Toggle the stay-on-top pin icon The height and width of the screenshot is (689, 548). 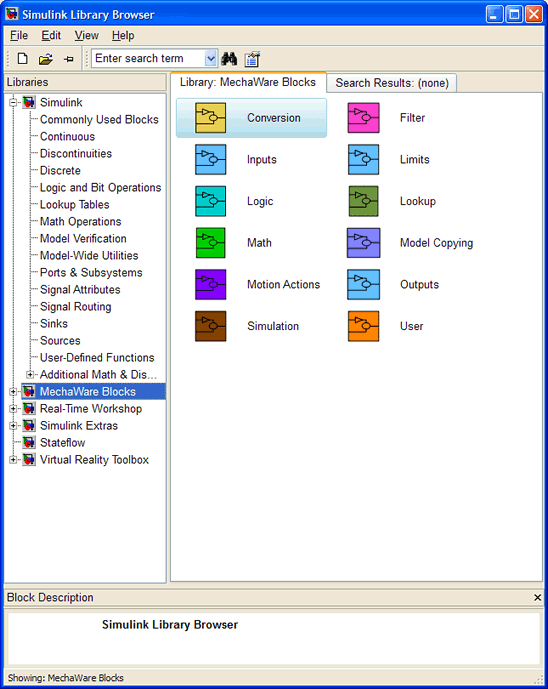[x=69, y=59]
